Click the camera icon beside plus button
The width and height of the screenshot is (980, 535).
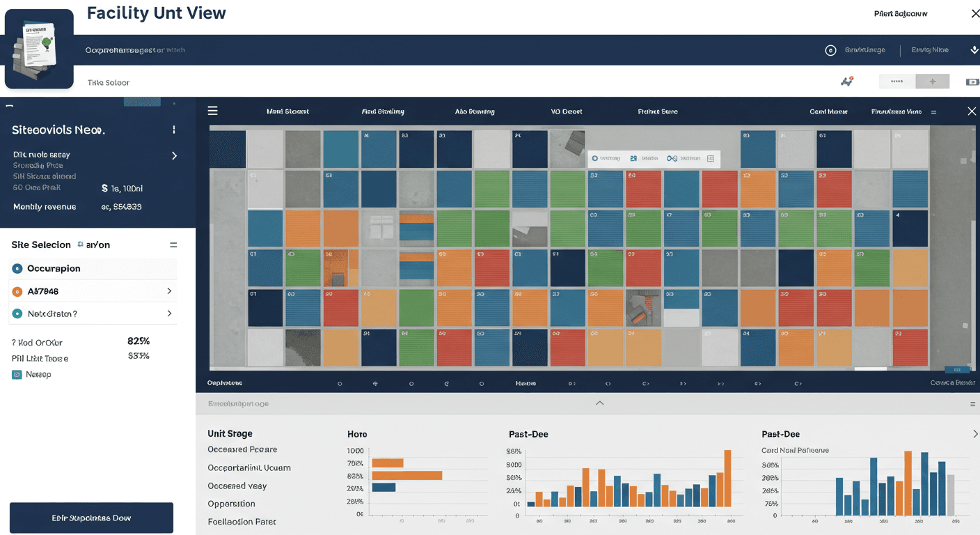click(x=972, y=82)
